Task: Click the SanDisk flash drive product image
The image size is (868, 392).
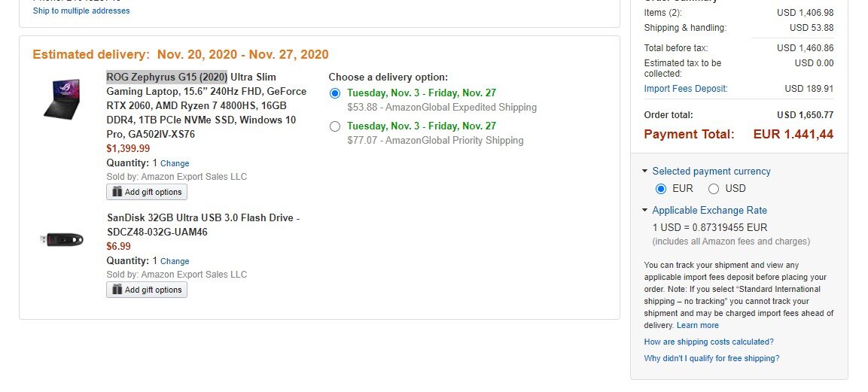Action: click(62, 239)
